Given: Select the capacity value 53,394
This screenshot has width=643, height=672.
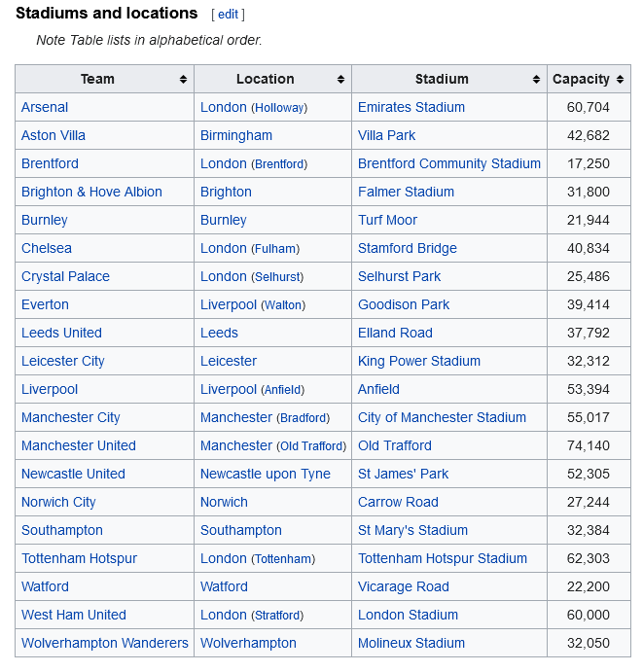Looking at the screenshot, I should point(589,389).
